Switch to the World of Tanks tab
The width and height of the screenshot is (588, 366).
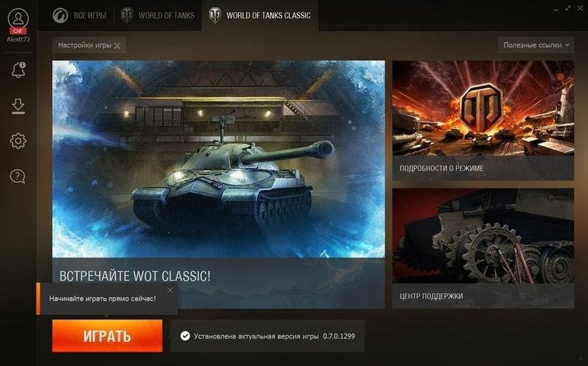(158, 15)
